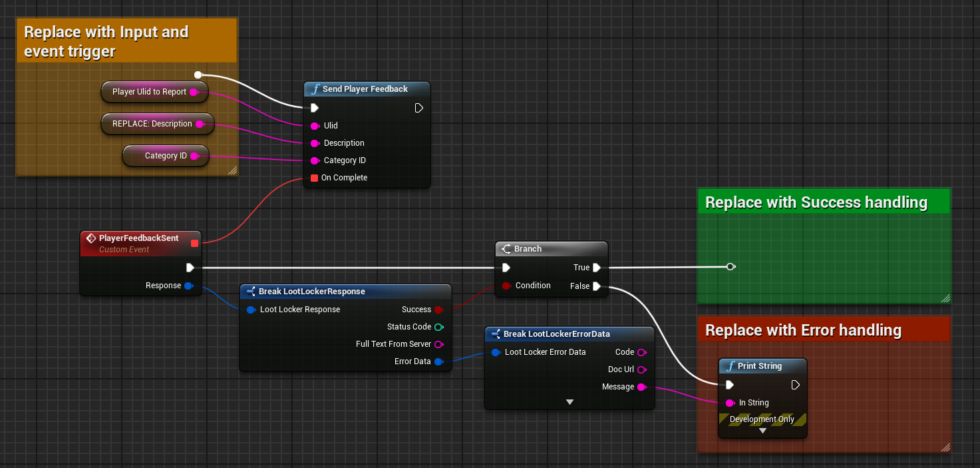Click the Branch Condition boolean pin
980x468 pixels.
tap(506, 286)
